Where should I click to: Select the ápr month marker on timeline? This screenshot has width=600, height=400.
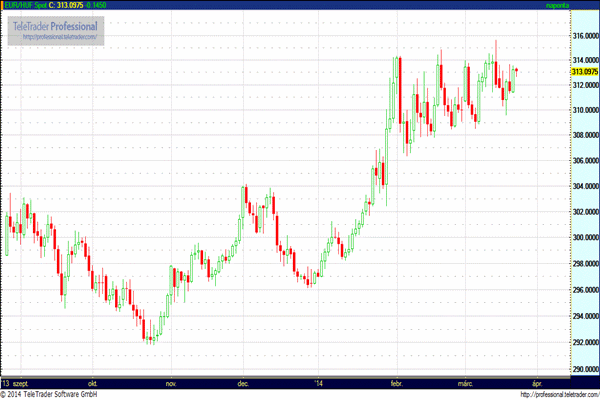point(537,383)
